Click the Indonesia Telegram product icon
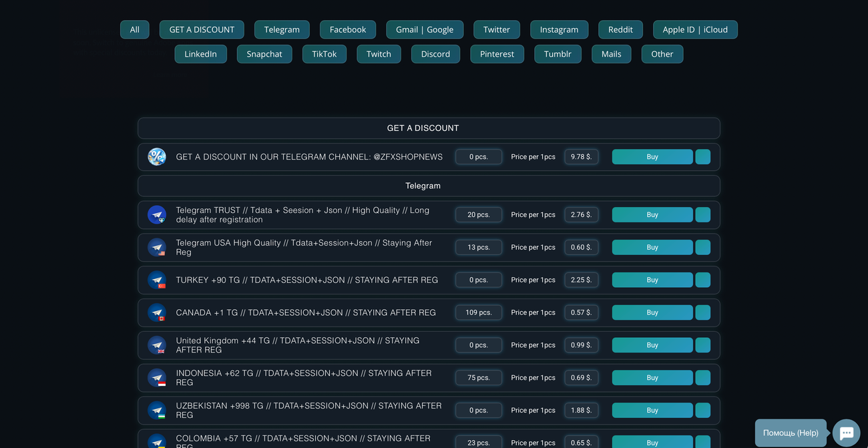868x448 pixels. tap(157, 378)
